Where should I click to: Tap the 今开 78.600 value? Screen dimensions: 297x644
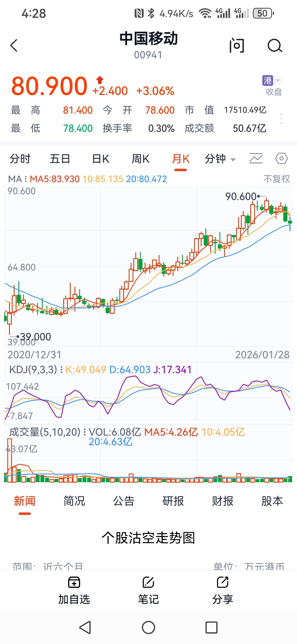(x=160, y=110)
